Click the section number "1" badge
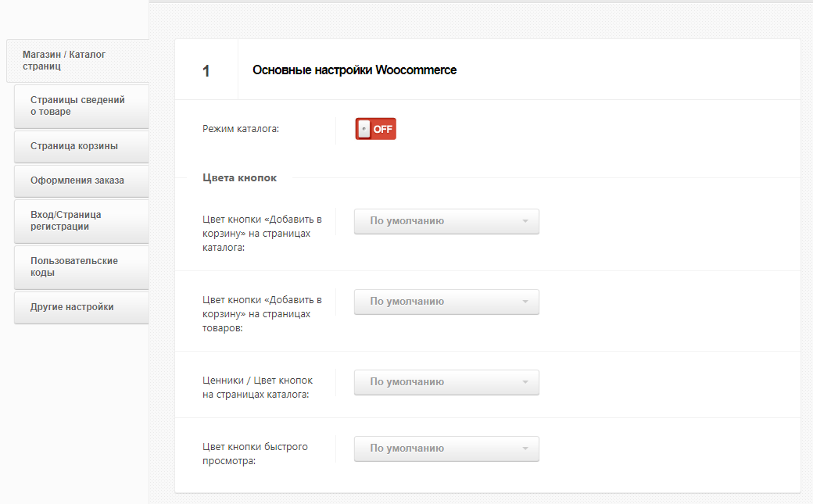This screenshot has width=813, height=504. pos(206,71)
